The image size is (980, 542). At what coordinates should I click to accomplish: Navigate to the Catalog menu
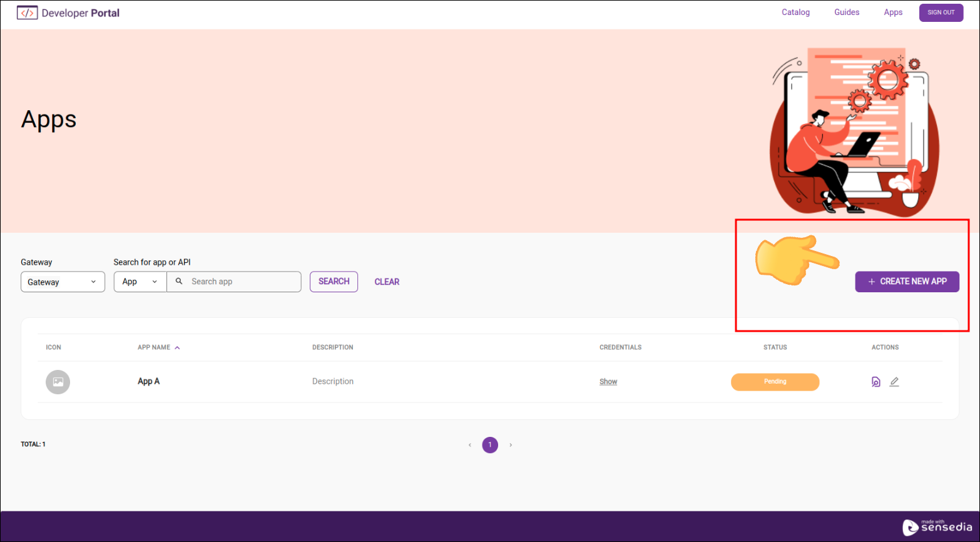click(795, 12)
